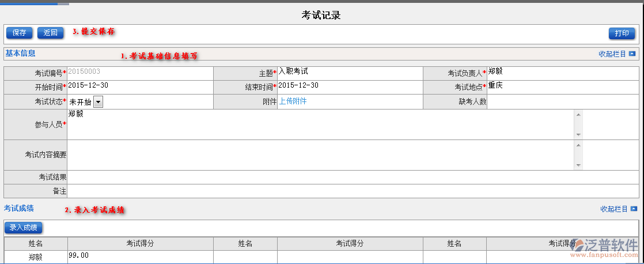Click the 考试地点 field showing 重庆
Viewport: 644px width, 264px height.
click(x=562, y=86)
